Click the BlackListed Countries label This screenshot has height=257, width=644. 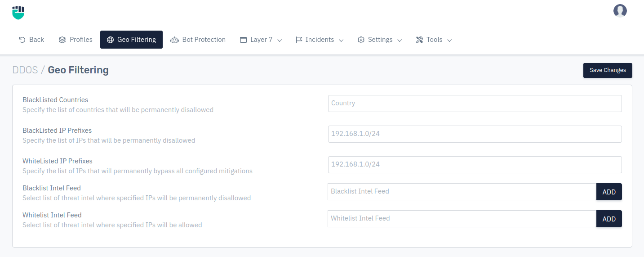point(55,100)
